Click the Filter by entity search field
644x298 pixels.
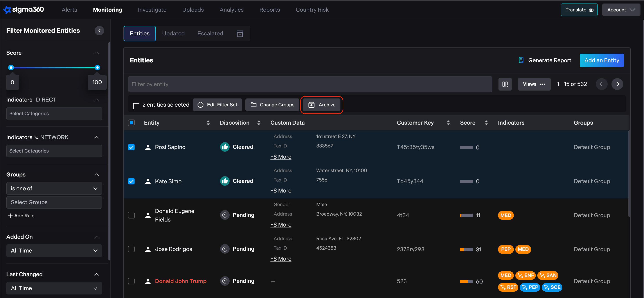tap(310, 84)
